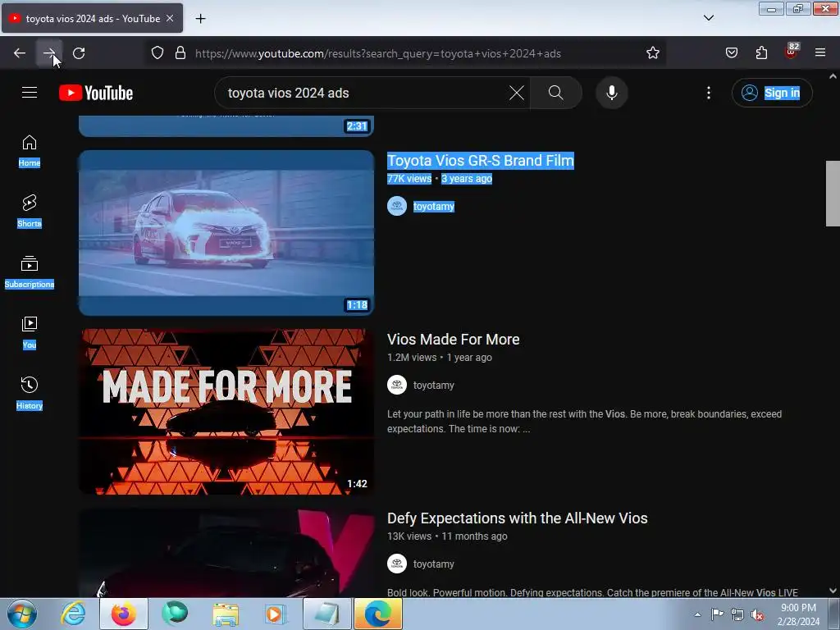Open the Pocket save icon
840x630 pixels.
[731, 52]
